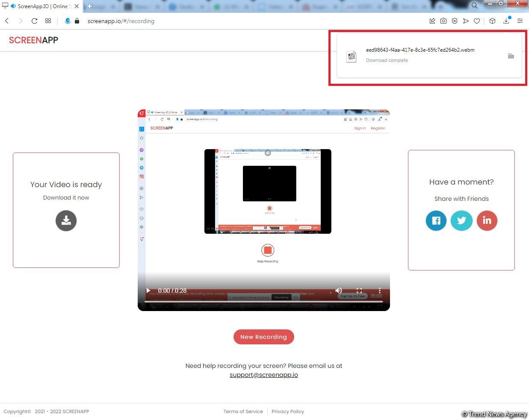The image size is (529, 420).
Task: Share on Facebook
Action: (436, 220)
